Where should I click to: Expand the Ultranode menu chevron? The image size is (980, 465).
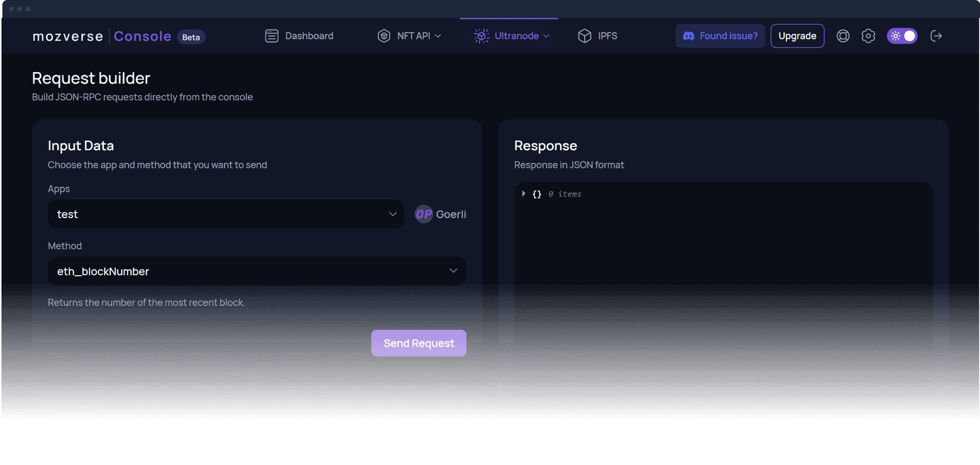[x=546, y=36]
